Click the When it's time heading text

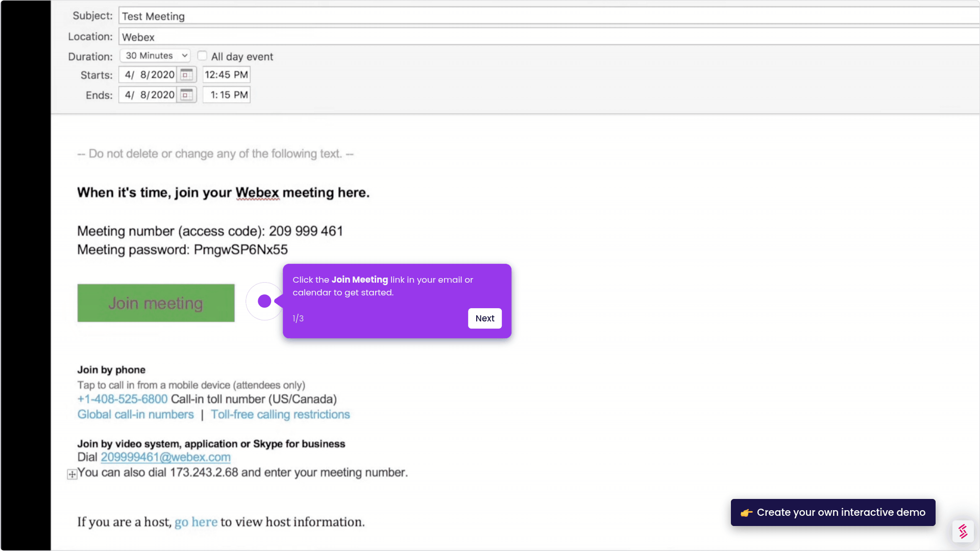(x=223, y=192)
